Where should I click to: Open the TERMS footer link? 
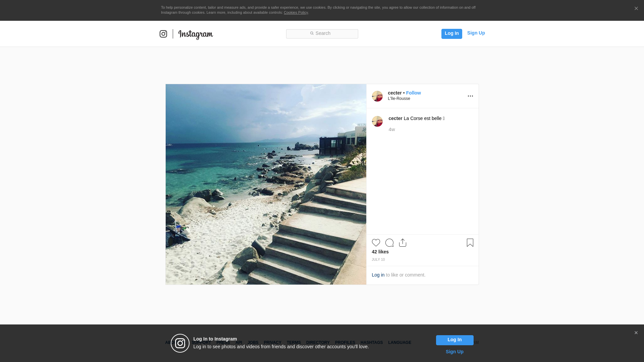click(x=294, y=343)
